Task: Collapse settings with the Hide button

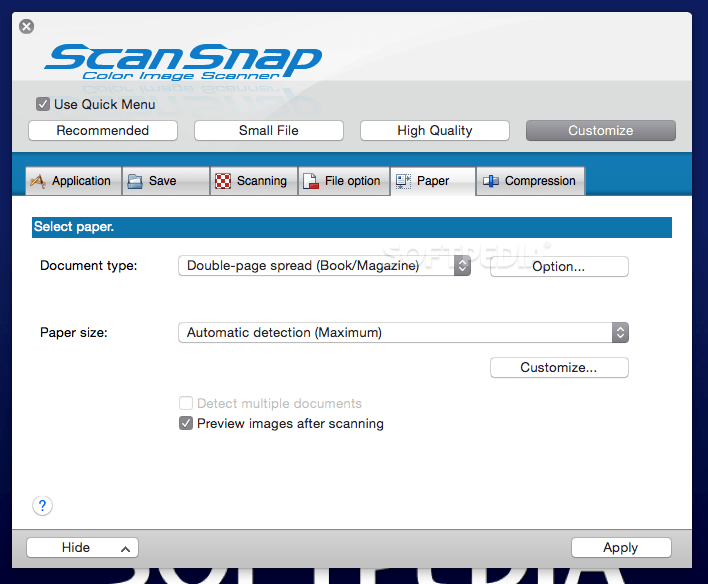Action: [83, 547]
